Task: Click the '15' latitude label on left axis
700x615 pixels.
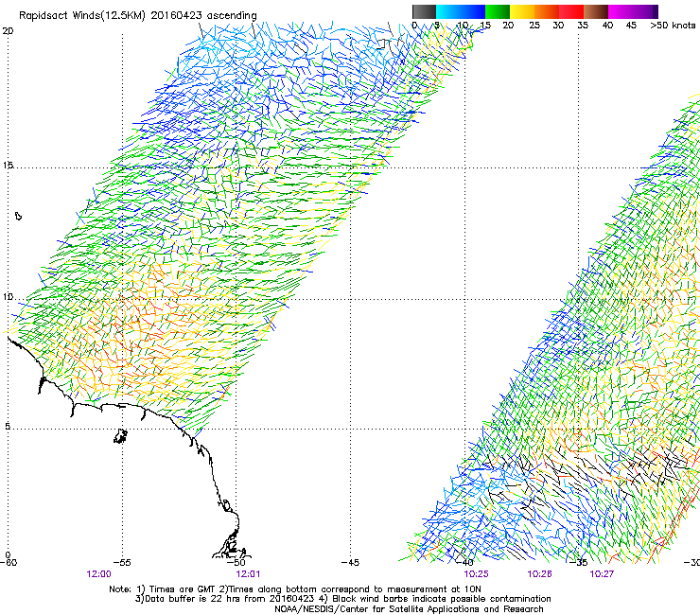Action: (8, 166)
